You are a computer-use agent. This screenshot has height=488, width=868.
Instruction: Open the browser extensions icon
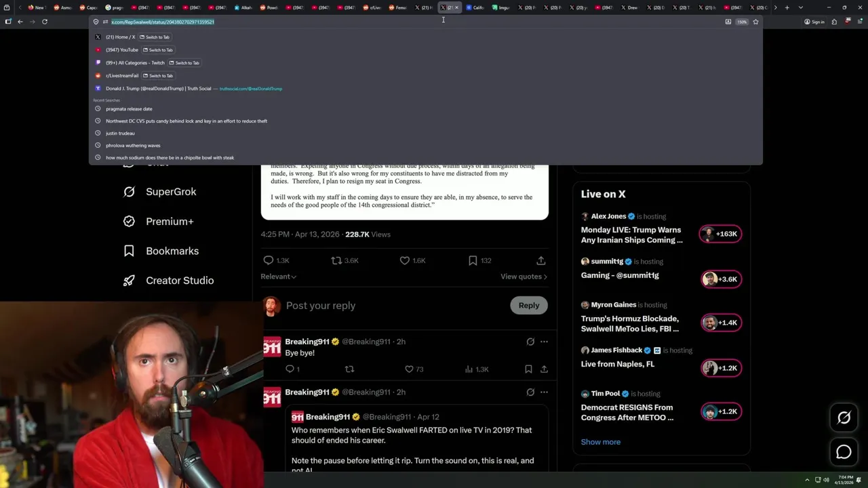834,22
